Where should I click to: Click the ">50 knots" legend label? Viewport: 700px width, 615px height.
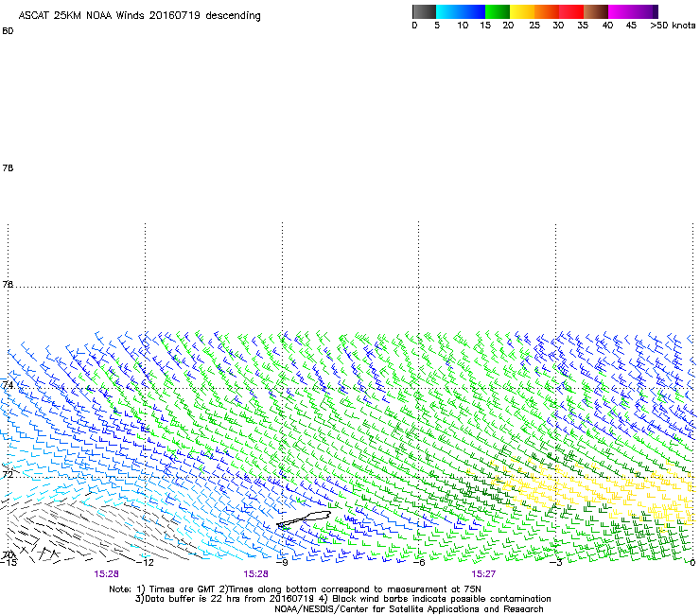tap(673, 26)
